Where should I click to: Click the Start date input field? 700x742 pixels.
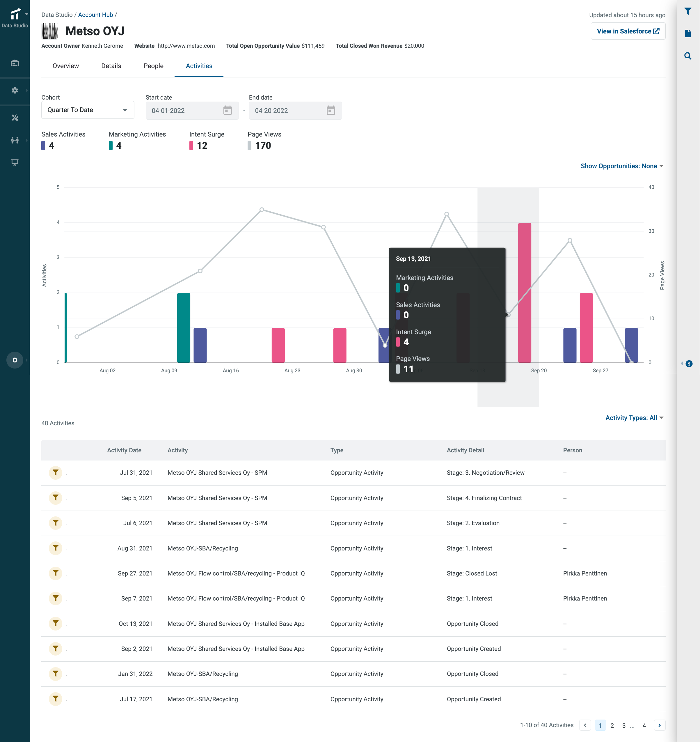pyautogui.click(x=192, y=111)
